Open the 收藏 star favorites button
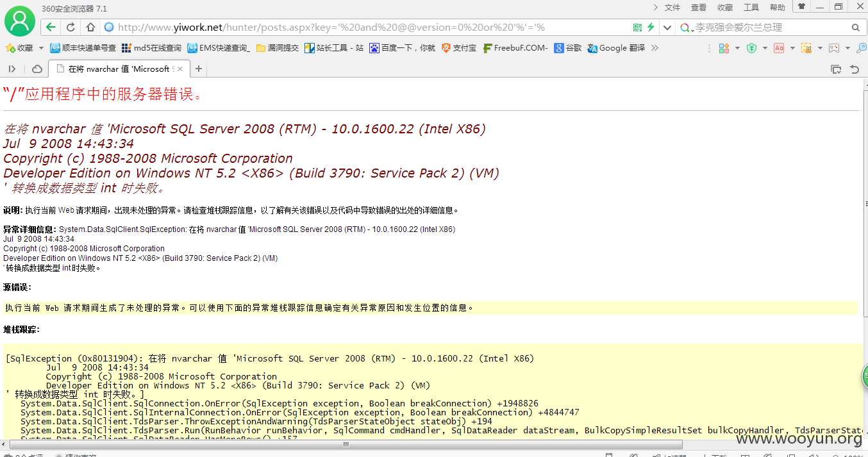 [x=19, y=48]
